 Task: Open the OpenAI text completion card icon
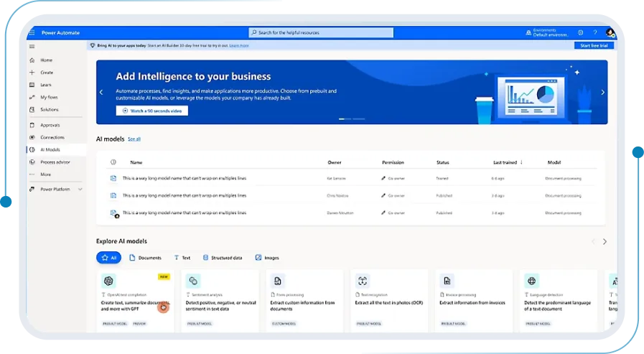[x=108, y=281]
